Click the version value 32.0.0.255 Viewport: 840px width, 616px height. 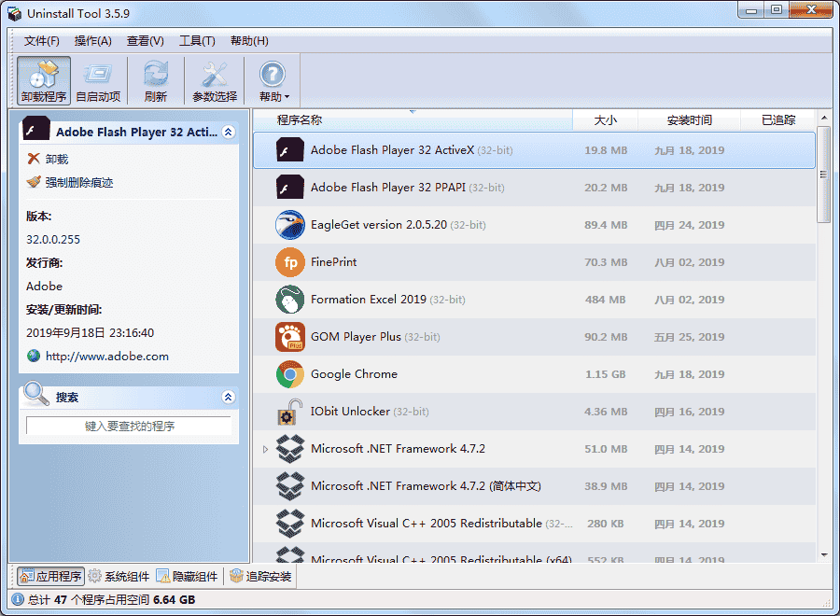pos(53,240)
